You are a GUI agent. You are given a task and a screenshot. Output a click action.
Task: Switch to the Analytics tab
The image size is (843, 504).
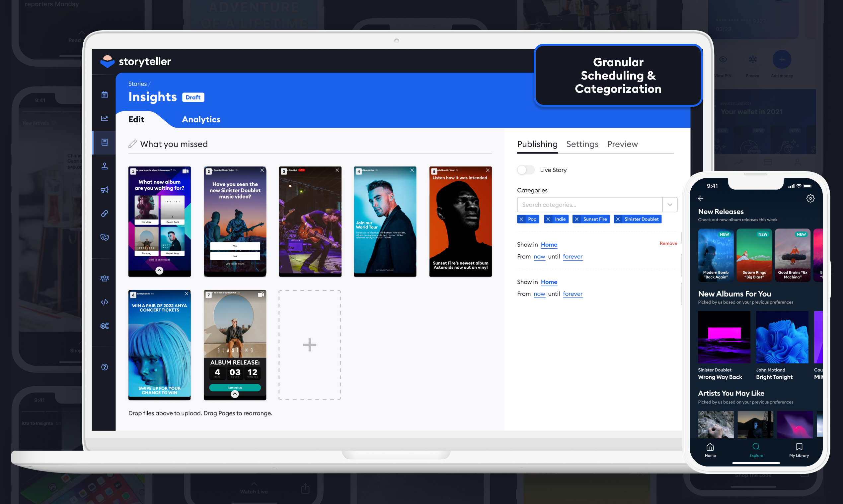(x=201, y=119)
